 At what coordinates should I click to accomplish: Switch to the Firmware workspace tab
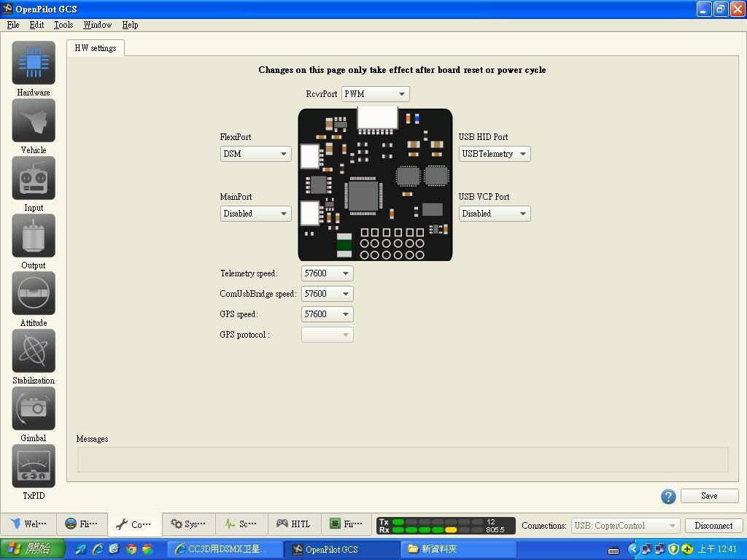coord(347,524)
